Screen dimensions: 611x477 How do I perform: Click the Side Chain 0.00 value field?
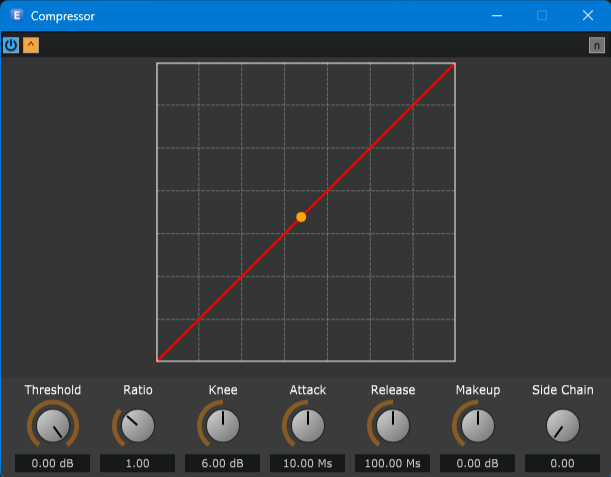click(x=563, y=464)
